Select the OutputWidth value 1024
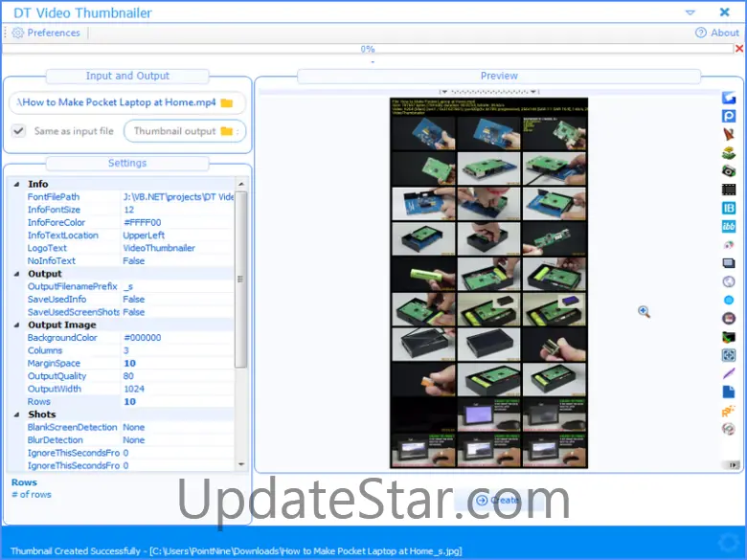 pos(178,389)
